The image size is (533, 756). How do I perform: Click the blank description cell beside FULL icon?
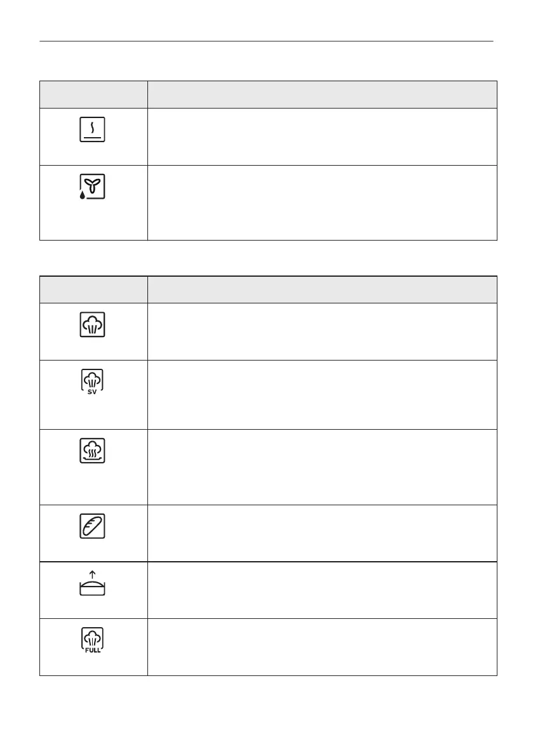(322, 647)
